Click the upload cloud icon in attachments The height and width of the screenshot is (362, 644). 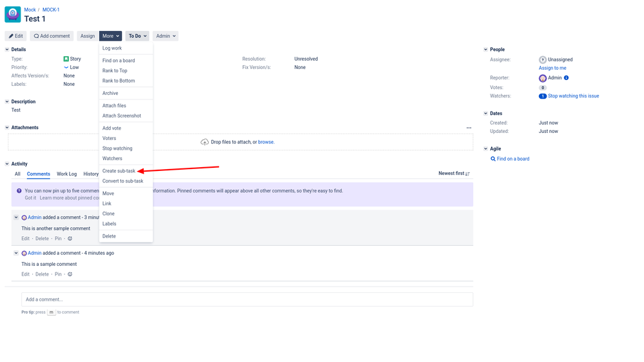click(204, 142)
